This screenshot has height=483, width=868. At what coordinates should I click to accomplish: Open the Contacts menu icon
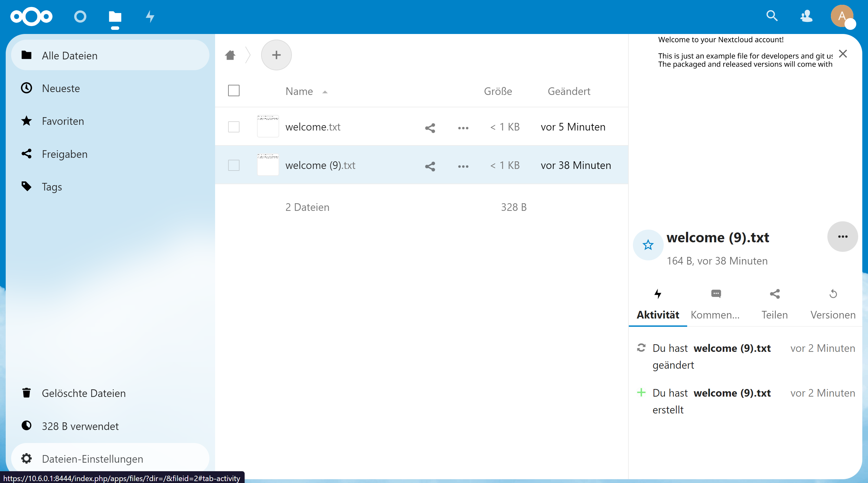click(x=806, y=16)
